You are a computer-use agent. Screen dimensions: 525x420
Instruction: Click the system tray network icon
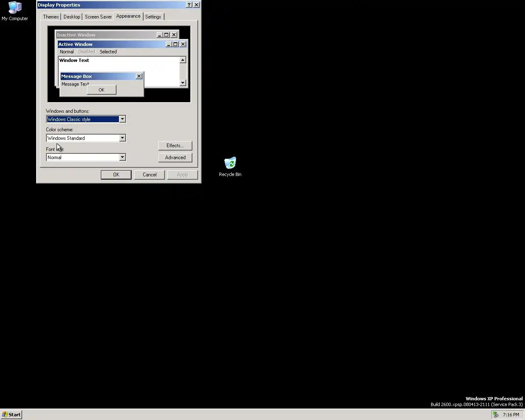point(495,415)
